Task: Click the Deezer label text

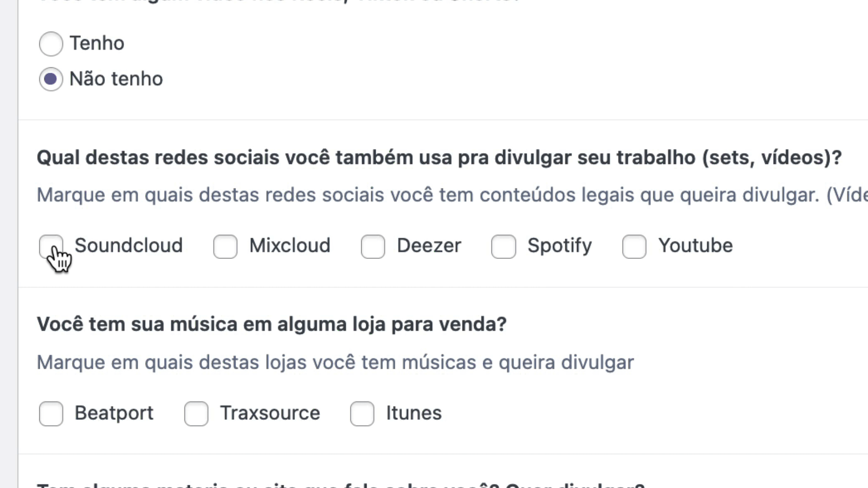Action: pyautogui.click(x=429, y=246)
